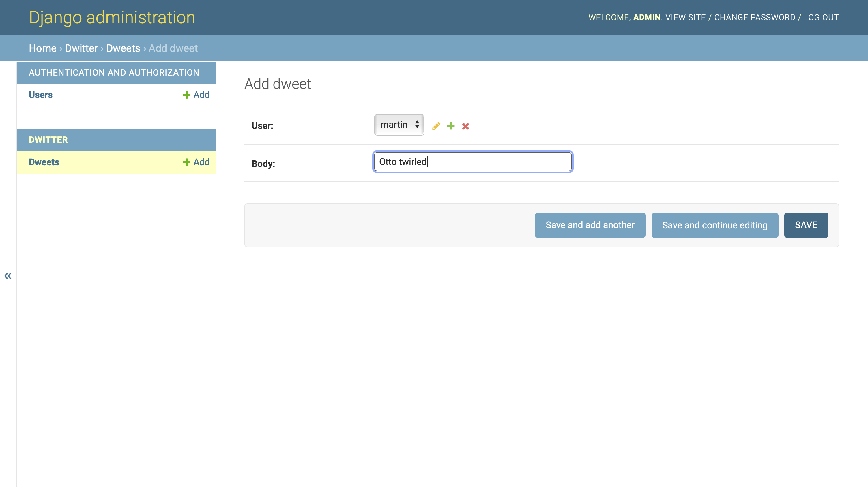Viewport: 868px width, 488px height.
Task: Click the Log Out link in header
Action: click(x=822, y=17)
